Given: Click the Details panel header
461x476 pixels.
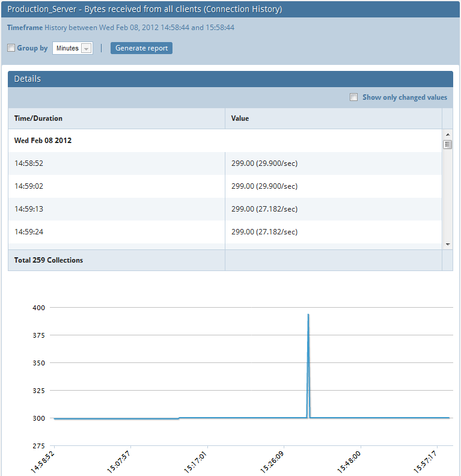Looking at the screenshot, I should click(x=230, y=79).
